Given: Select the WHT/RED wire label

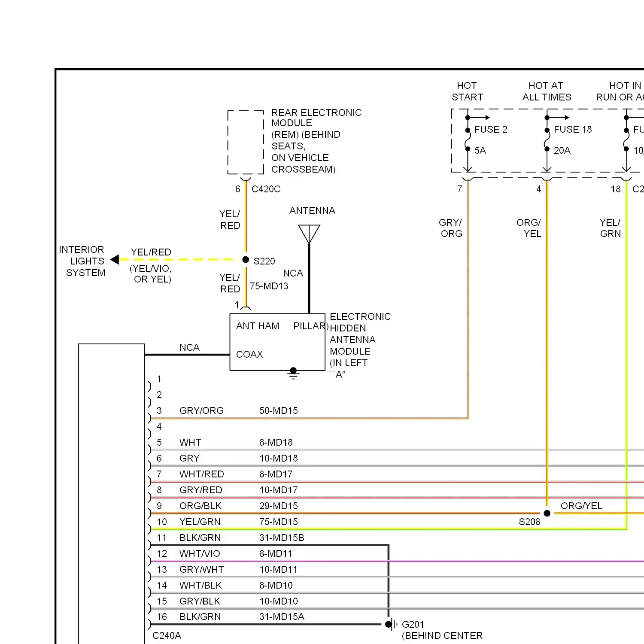Looking at the screenshot, I should [x=202, y=474].
